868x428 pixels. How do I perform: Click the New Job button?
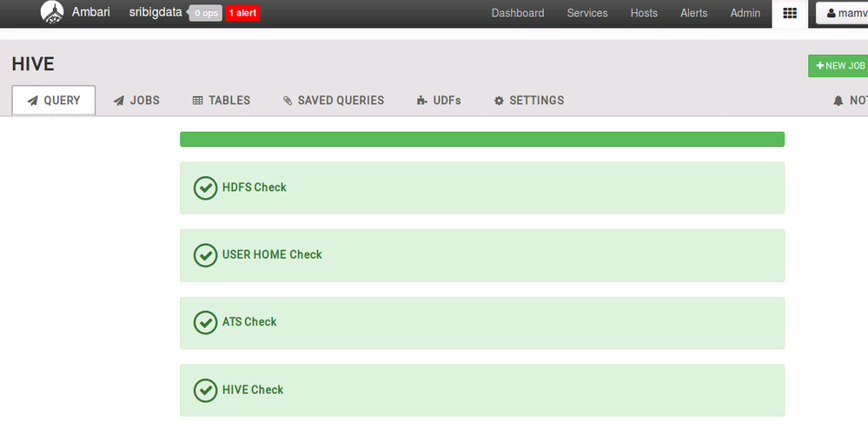(840, 66)
